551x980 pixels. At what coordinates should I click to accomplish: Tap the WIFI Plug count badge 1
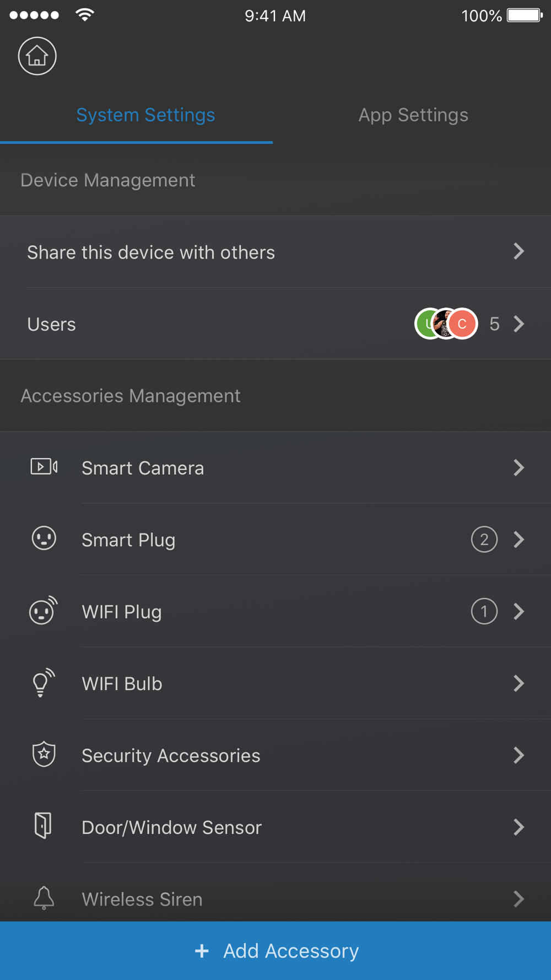pos(484,611)
